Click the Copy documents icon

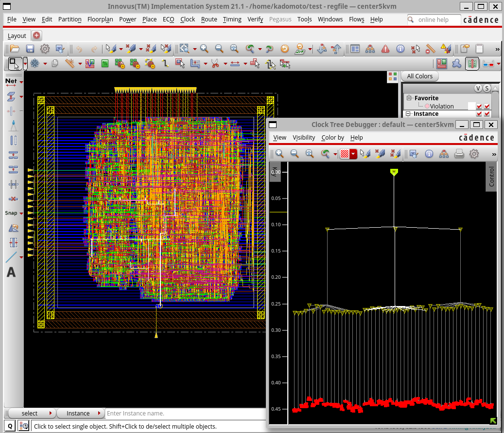click(x=55, y=63)
